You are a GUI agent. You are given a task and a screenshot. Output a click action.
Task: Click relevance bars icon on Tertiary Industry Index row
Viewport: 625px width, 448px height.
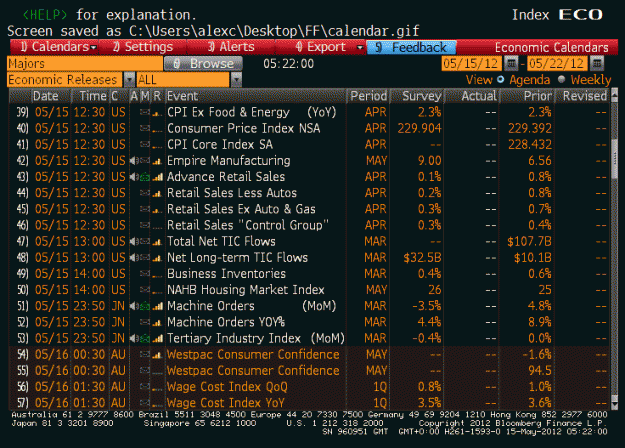point(157,338)
